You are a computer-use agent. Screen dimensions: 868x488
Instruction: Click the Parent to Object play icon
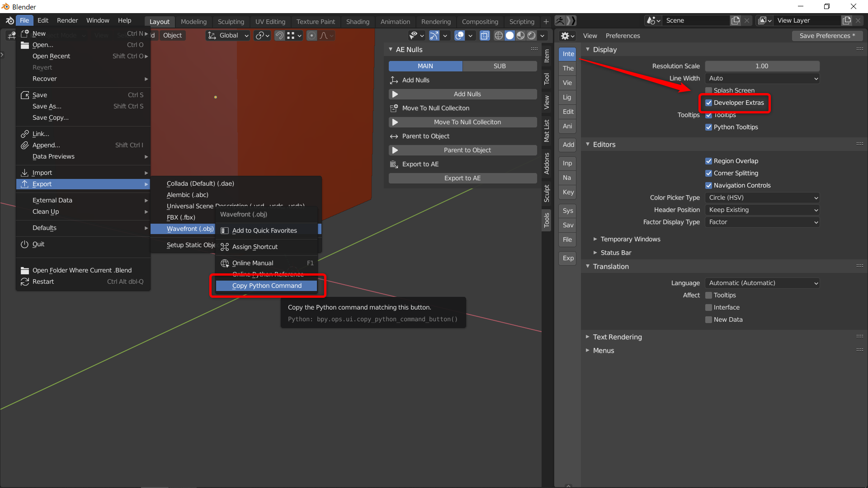[395, 150]
